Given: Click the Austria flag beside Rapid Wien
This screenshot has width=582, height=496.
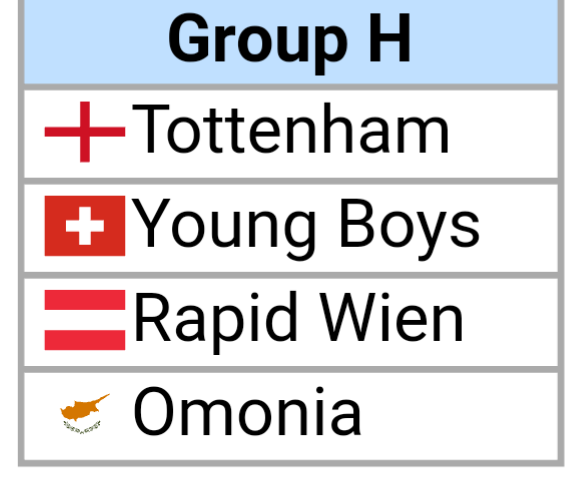Looking at the screenshot, I should click(85, 320).
